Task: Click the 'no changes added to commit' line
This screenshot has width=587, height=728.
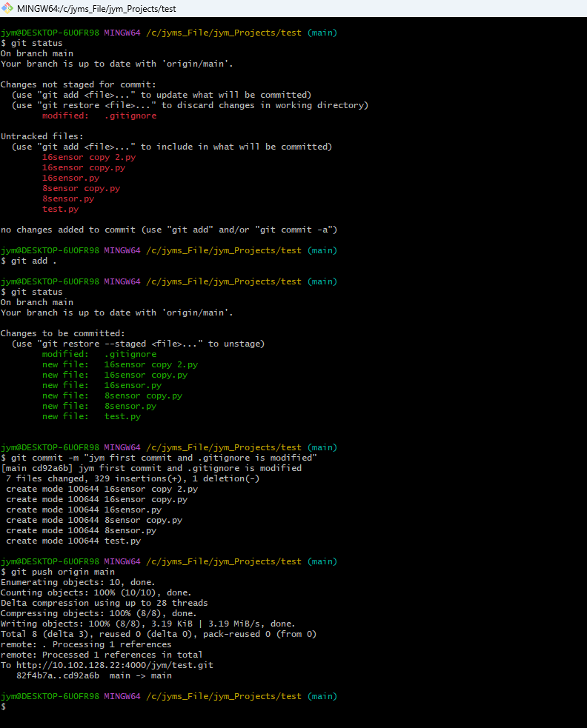Action: point(169,230)
